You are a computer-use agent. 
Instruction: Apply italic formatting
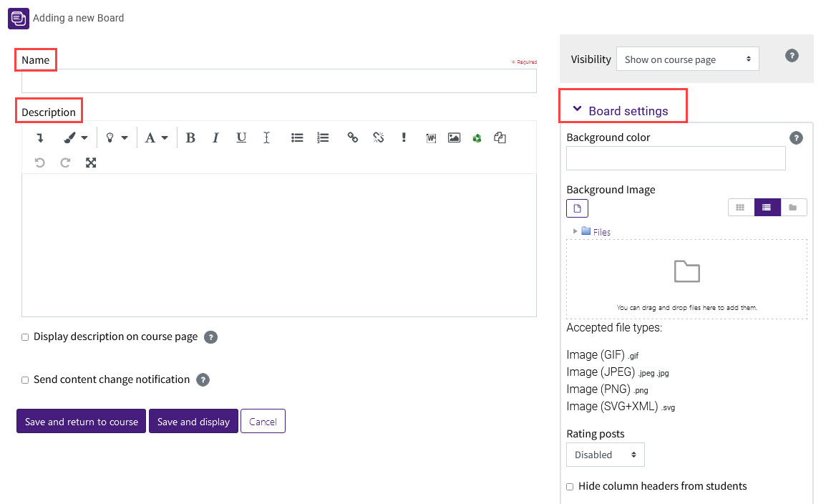[215, 137]
